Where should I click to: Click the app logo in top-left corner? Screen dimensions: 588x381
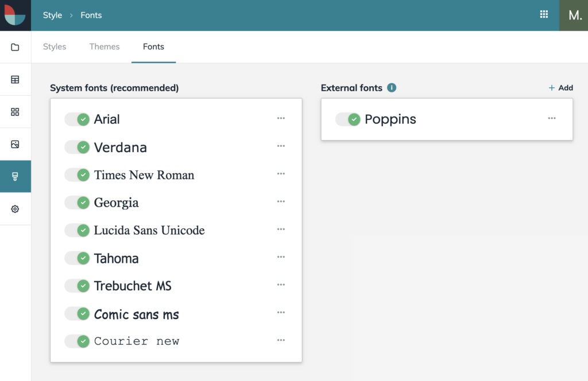pos(15,15)
